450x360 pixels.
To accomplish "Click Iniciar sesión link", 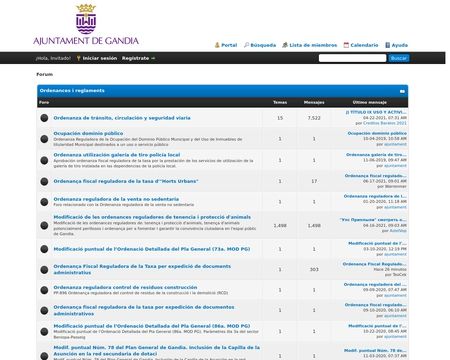I will click(x=100, y=58).
